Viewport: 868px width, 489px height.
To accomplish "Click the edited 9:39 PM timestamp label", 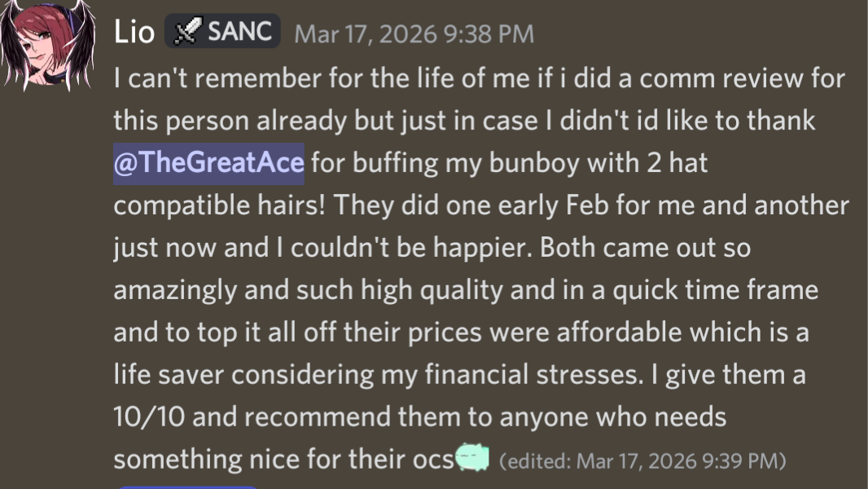I will [642, 460].
